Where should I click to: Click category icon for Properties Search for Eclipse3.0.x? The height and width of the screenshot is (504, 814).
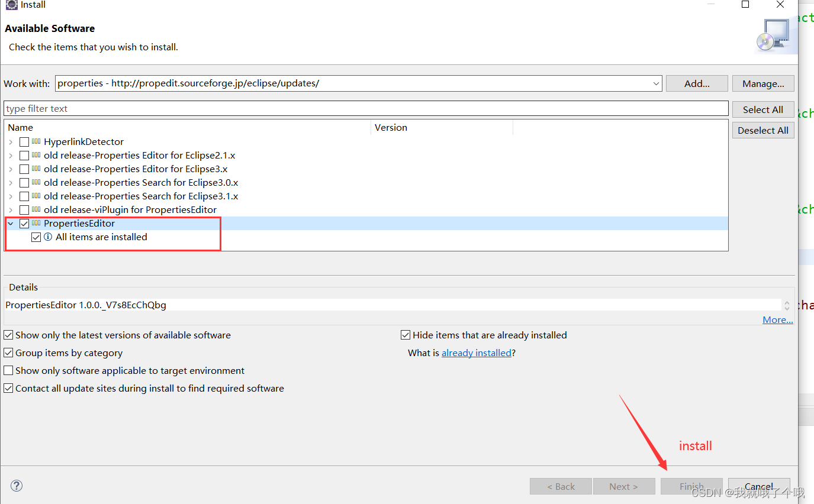click(x=36, y=182)
